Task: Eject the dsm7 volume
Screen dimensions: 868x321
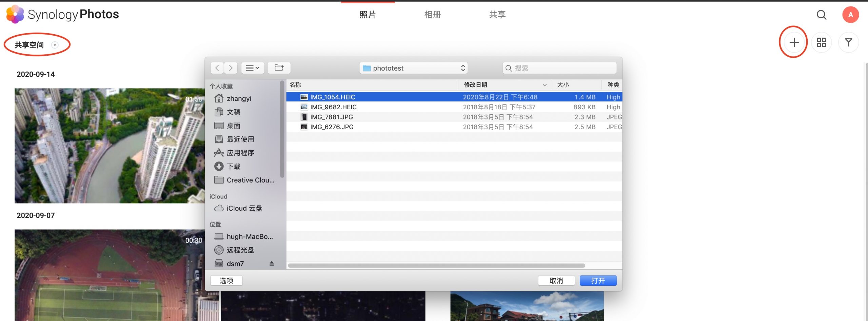Action: 272,263
